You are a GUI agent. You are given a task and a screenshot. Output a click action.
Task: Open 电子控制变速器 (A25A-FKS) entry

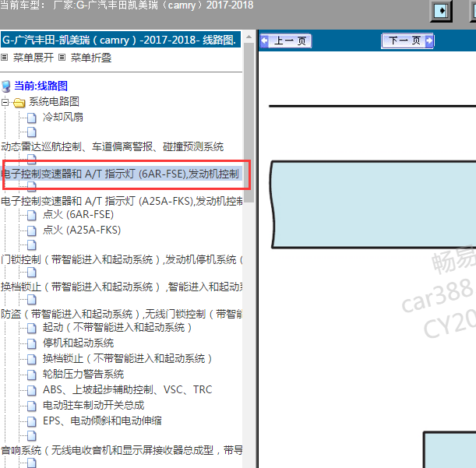pos(122,201)
